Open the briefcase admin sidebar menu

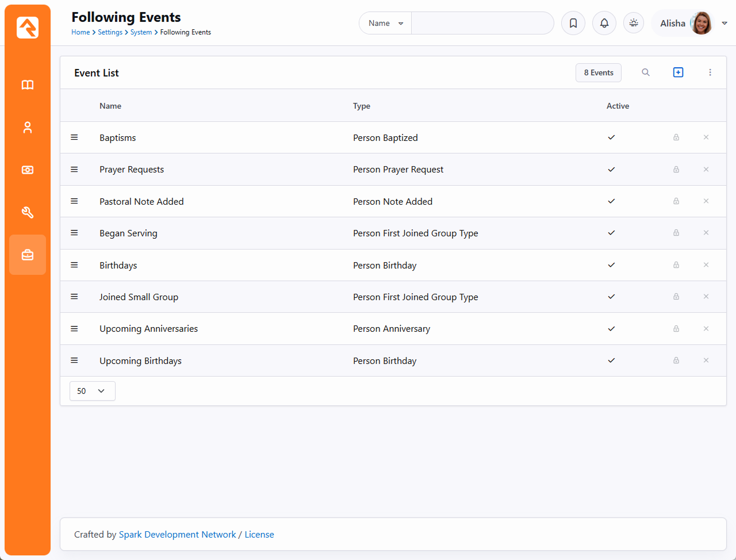point(28,255)
